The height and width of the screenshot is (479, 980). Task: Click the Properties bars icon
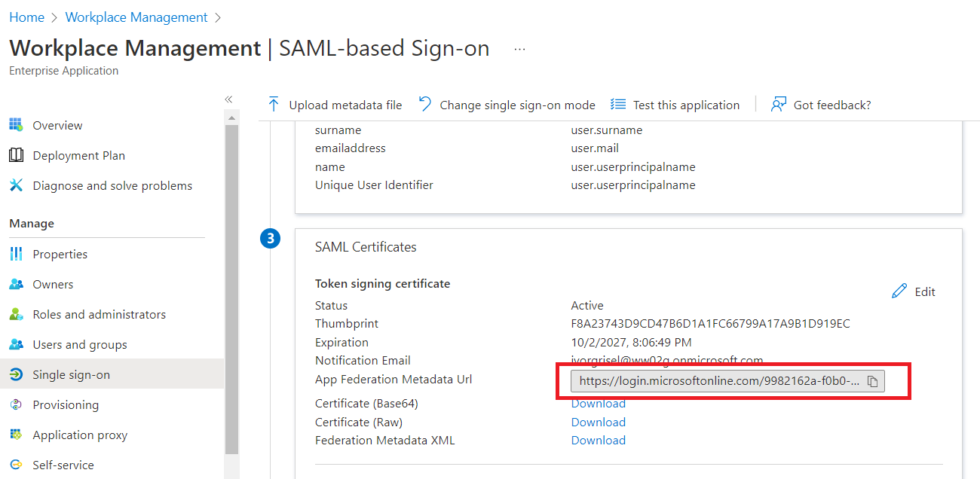pyautogui.click(x=16, y=254)
